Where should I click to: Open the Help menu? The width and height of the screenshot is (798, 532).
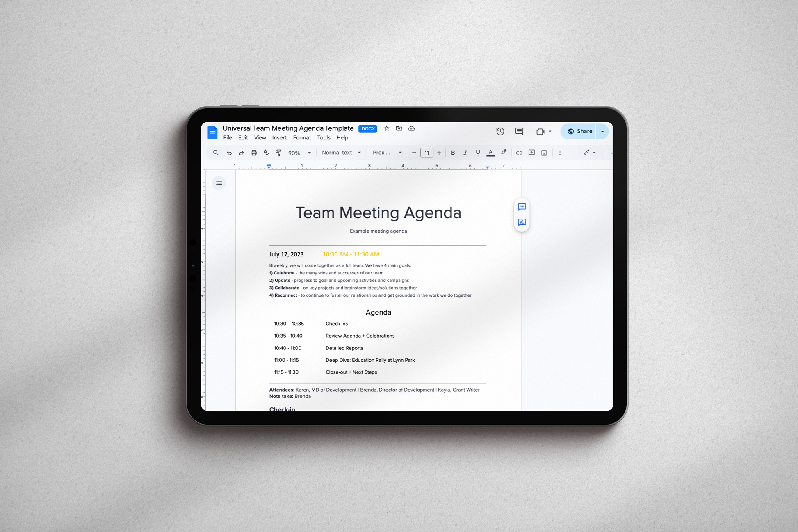point(342,138)
